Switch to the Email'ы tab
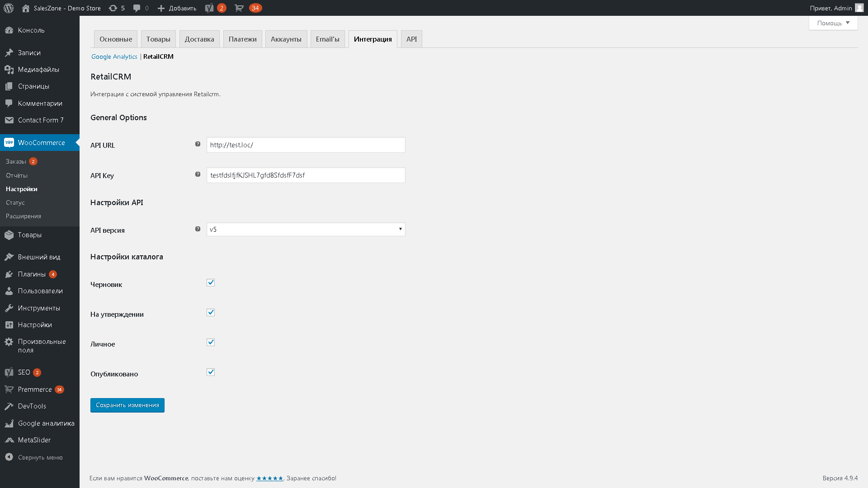The height and width of the screenshot is (488, 868). pyautogui.click(x=328, y=39)
